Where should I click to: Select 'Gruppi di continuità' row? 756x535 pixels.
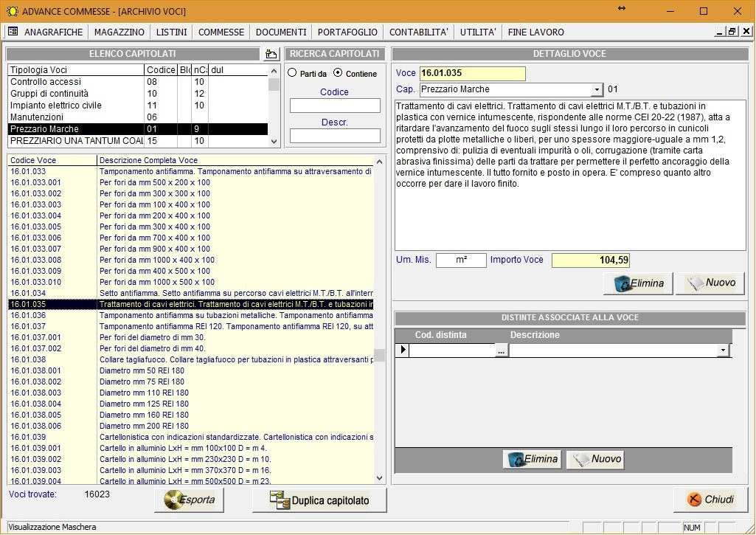tap(138, 94)
